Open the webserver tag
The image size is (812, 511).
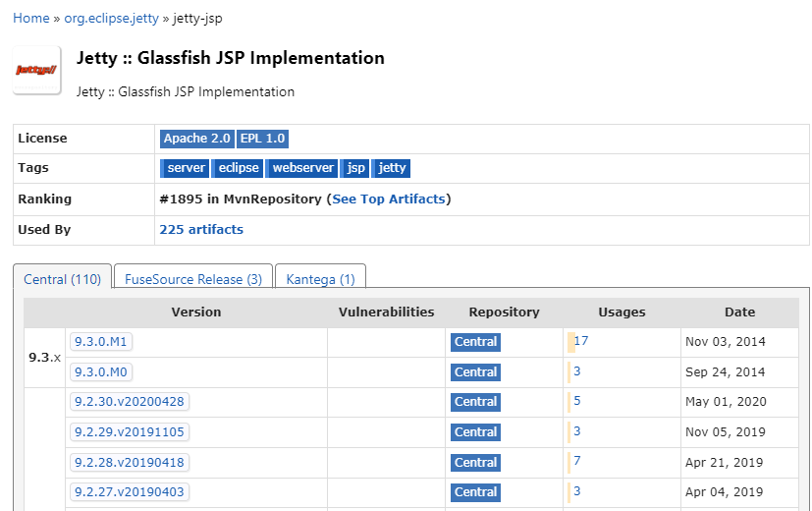[x=302, y=168]
